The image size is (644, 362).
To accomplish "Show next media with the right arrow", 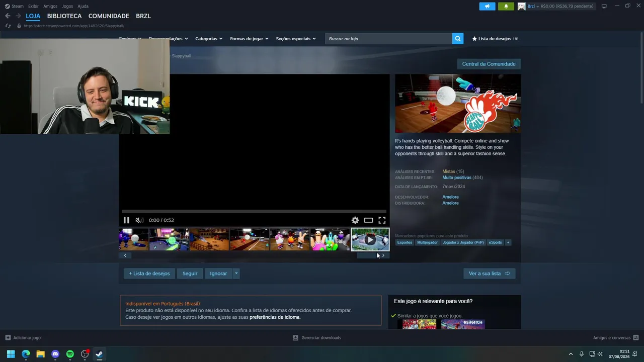I will click(383, 255).
